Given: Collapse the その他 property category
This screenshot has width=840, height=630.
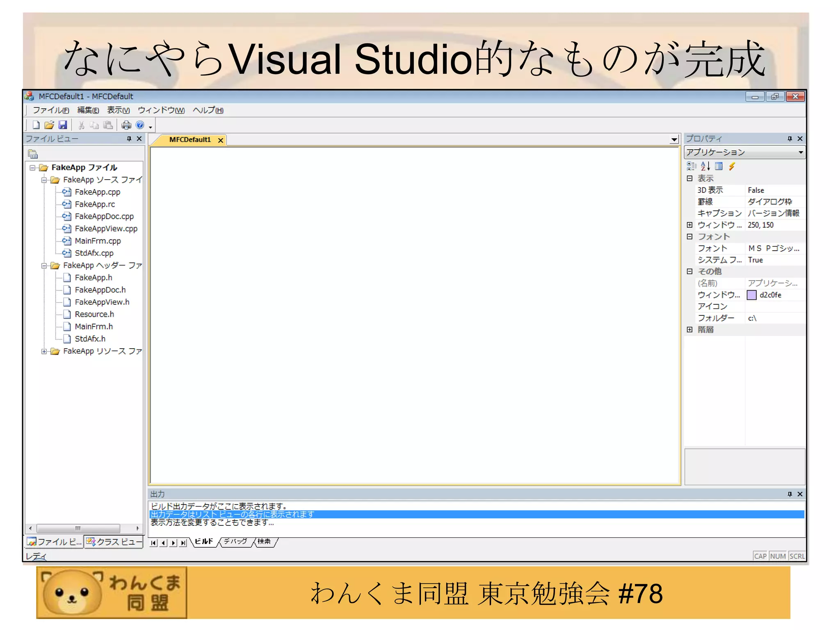Looking at the screenshot, I should [x=689, y=272].
